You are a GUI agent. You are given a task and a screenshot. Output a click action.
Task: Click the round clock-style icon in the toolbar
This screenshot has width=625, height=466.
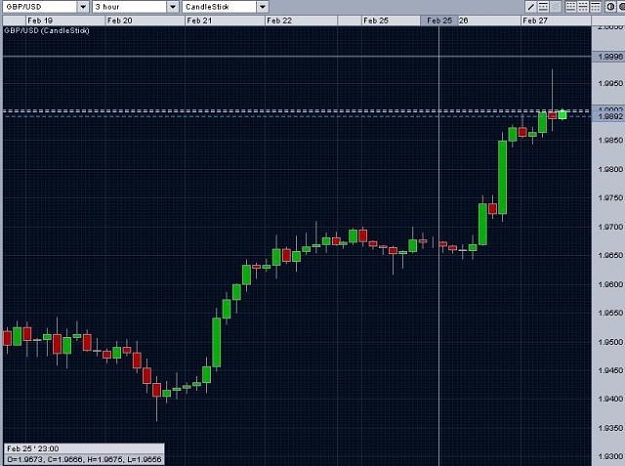610,7
